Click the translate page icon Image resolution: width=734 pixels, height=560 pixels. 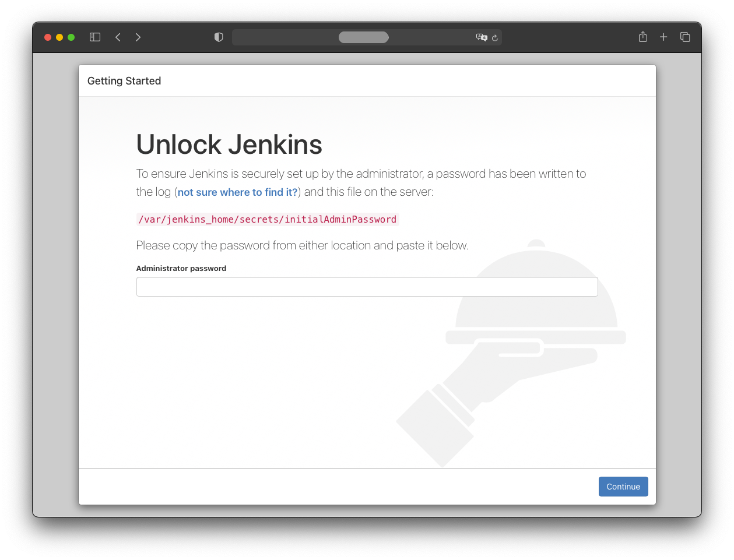pos(481,37)
